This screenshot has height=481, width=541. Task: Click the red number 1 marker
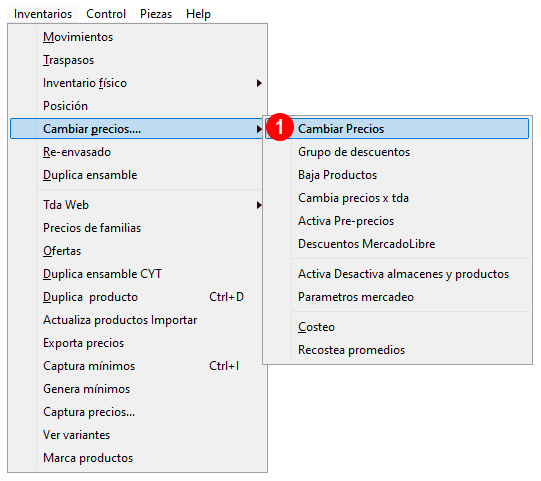[x=280, y=127]
